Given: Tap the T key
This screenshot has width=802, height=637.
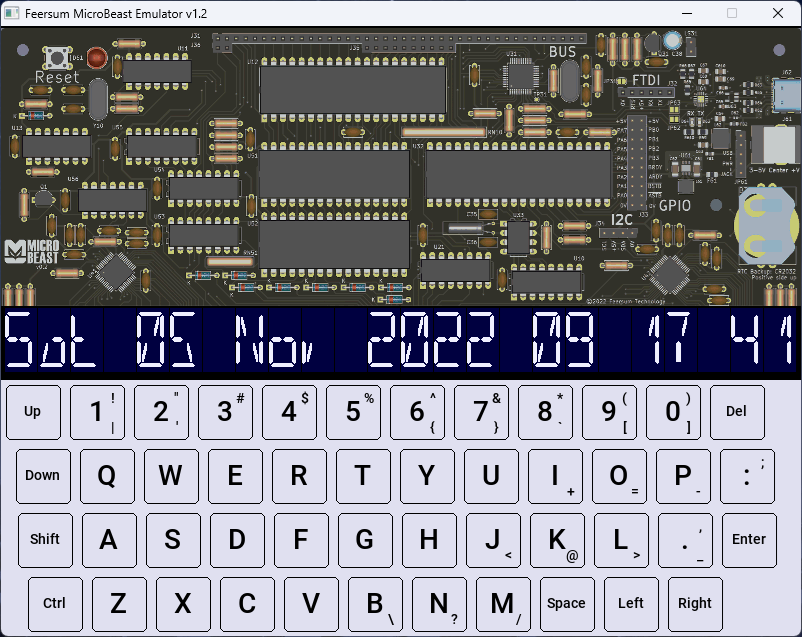Looking at the screenshot, I should pos(363,476).
